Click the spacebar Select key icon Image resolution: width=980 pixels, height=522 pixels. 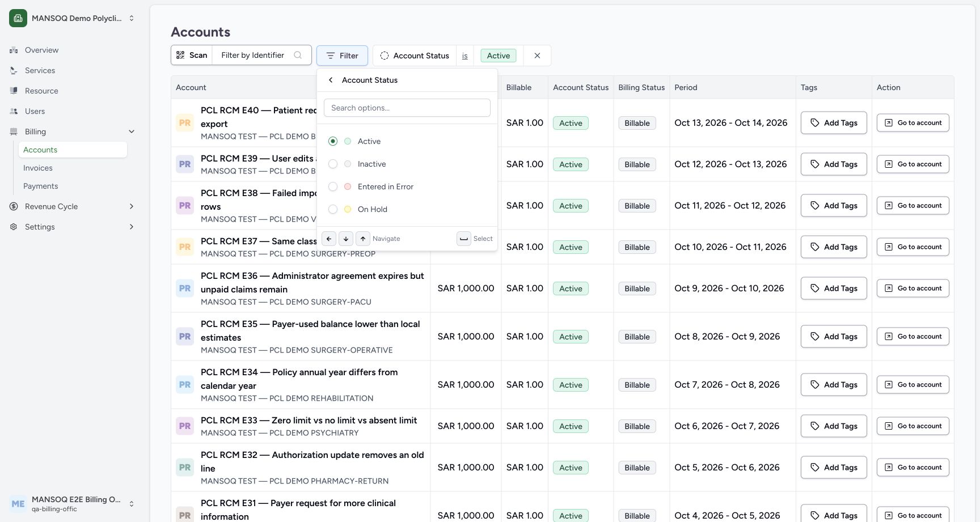[x=464, y=239]
